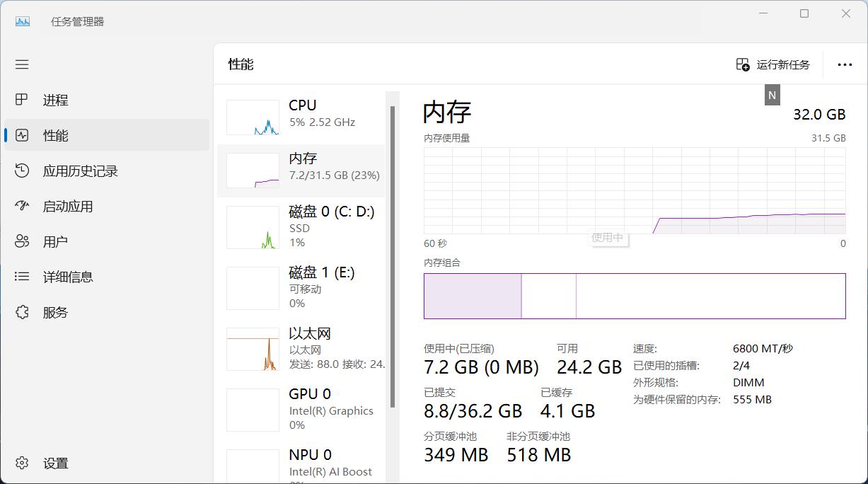Click the Run new task icon
Image resolution: width=868 pixels, height=484 pixels.
(743, 64)
